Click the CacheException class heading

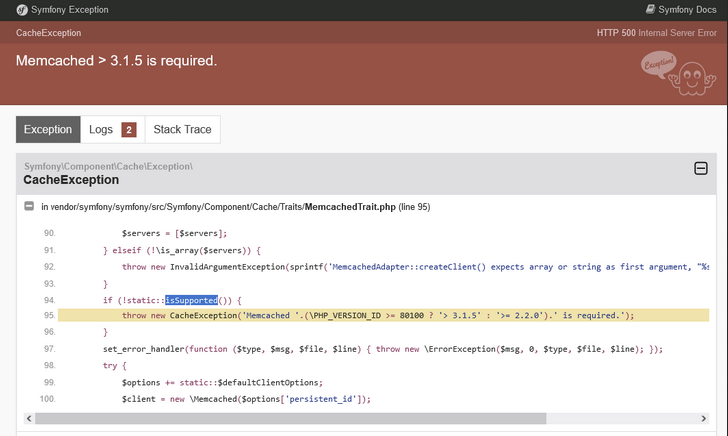pyautogui.click(x=71, y=180)
